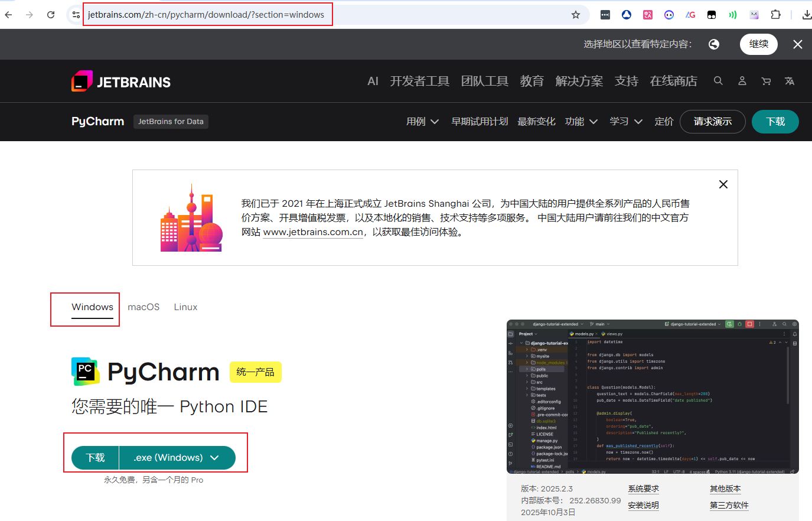Click the green 下载 button under PyCharm
This screenshot has width=812, height=521.
pyautogui.click(x=95, y=458)
